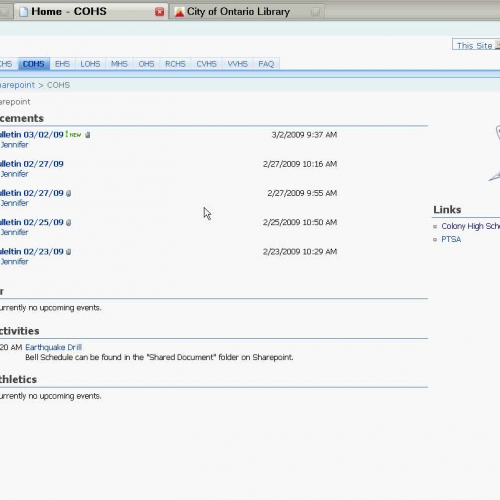Click author Jennifer under Bulletin 02/25/09
The image size is (500, 500).
pos(14,232)
